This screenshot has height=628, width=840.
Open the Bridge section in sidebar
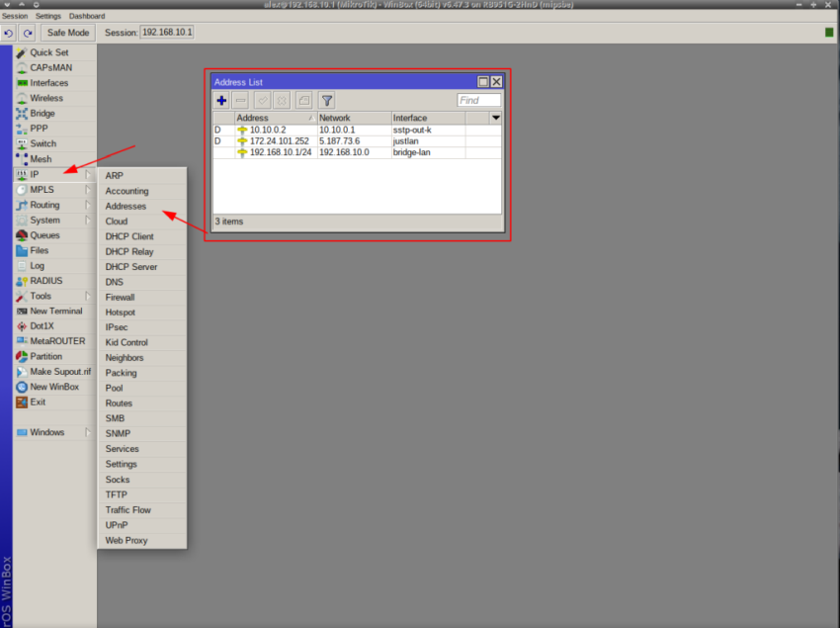42,113
